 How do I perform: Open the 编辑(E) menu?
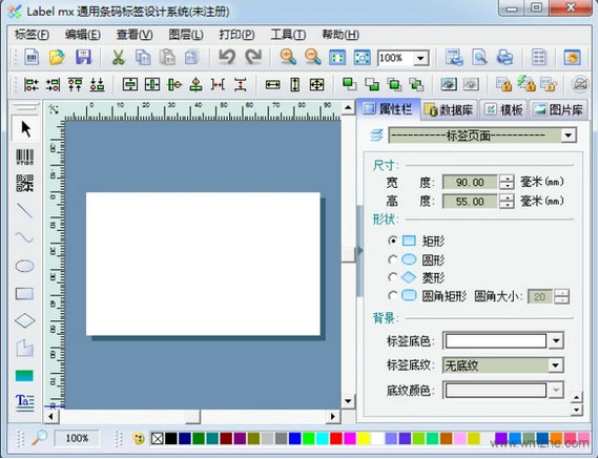[x=83, y=35]
